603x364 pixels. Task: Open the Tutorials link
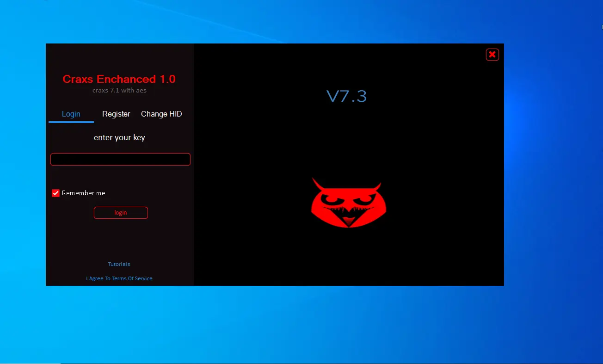(x=119, y=264)
